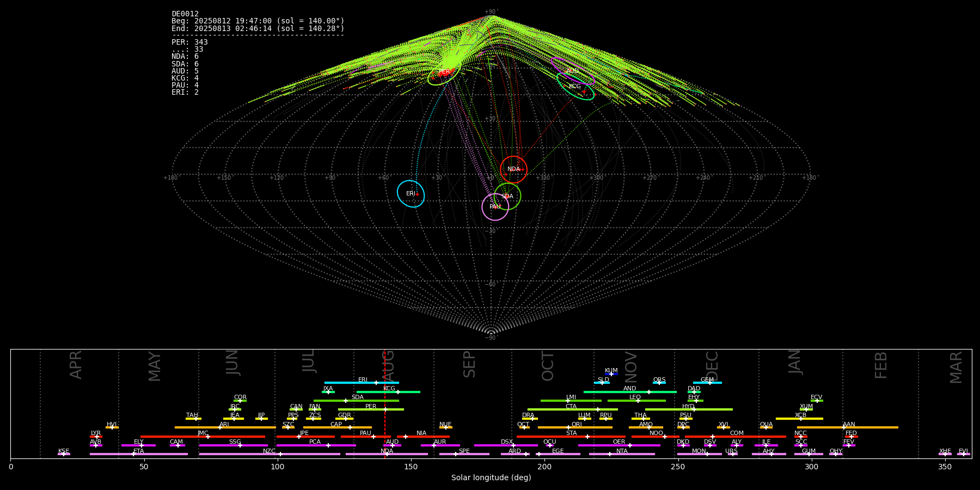The width and height of the screenshot is (980, 490).
Task: Click the green SDA radiant circle on sky map
Action: (507, 196)
